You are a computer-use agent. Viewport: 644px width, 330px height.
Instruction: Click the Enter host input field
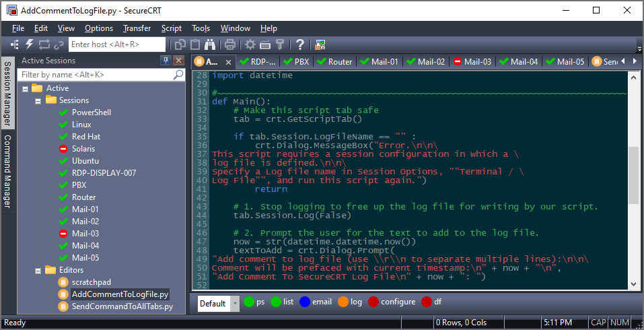pyautogui.click(x=116, y=44)
